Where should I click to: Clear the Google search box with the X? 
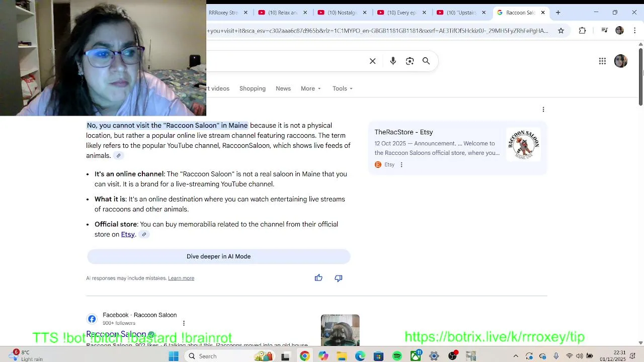(373, 61)
